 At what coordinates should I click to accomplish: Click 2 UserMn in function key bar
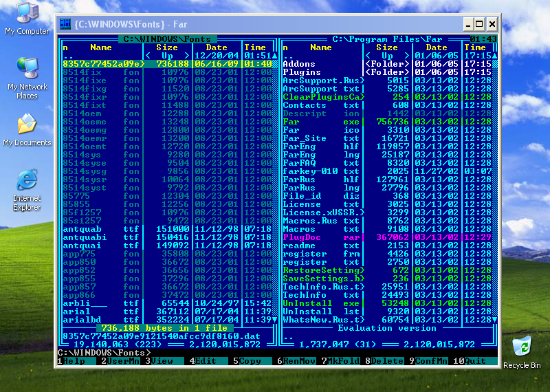pyautogui.click(x=121, y=361)
